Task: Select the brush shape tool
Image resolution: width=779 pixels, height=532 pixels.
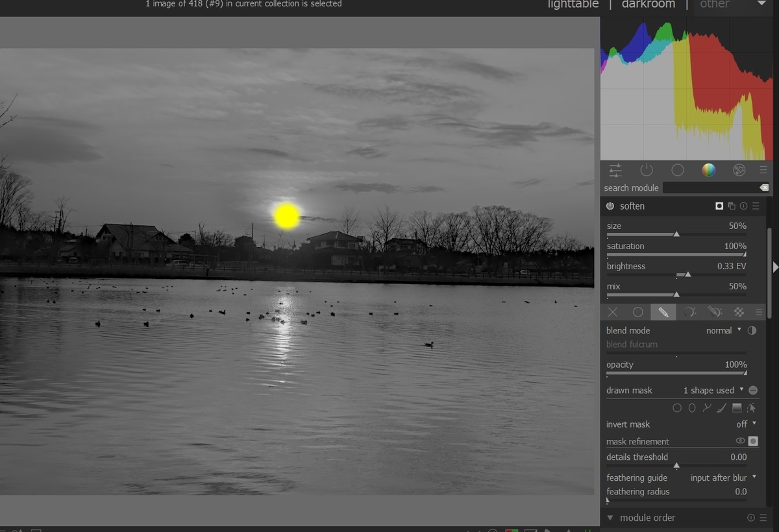Action: [722, 408]
